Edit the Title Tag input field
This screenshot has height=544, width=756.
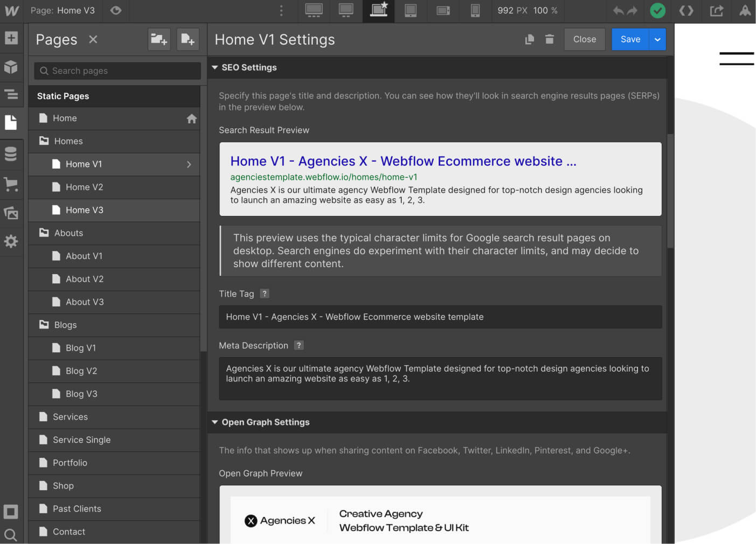tap(440, 317)
